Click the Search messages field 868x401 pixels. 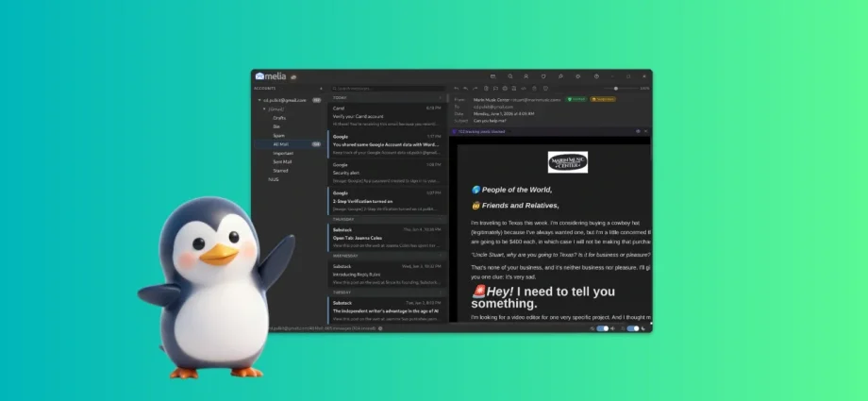(x=388, y=89)
